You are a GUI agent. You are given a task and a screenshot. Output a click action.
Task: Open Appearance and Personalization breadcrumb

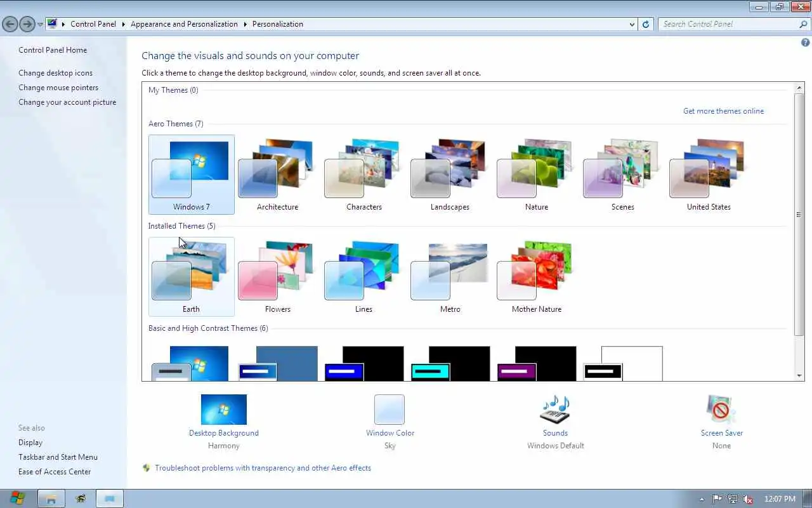pos(184,24)
